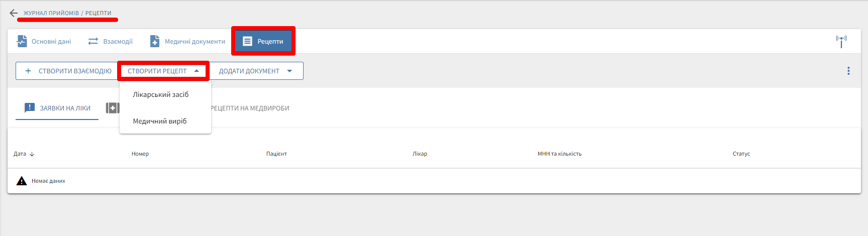The width and height of the screenshot is (868, 236).
Task: Click the plus icon for Створити взаємодію
Action: click(28, 71)
